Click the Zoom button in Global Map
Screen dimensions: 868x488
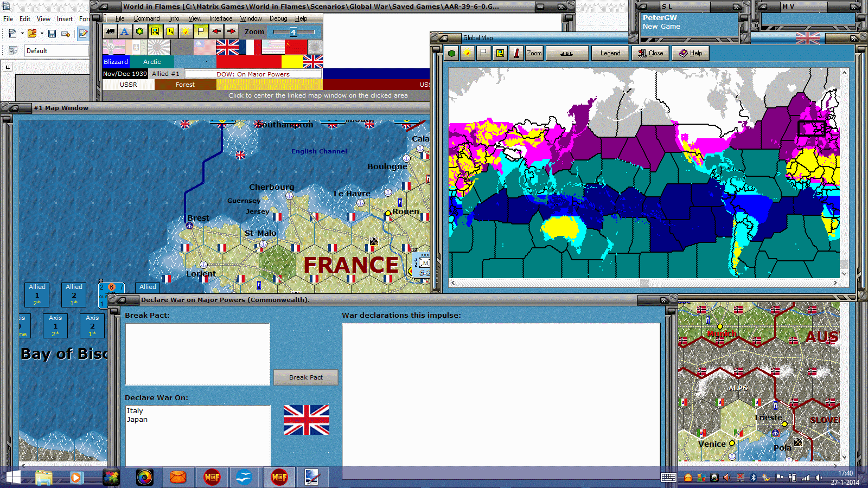pyautogui.click(x=534, y=53)
